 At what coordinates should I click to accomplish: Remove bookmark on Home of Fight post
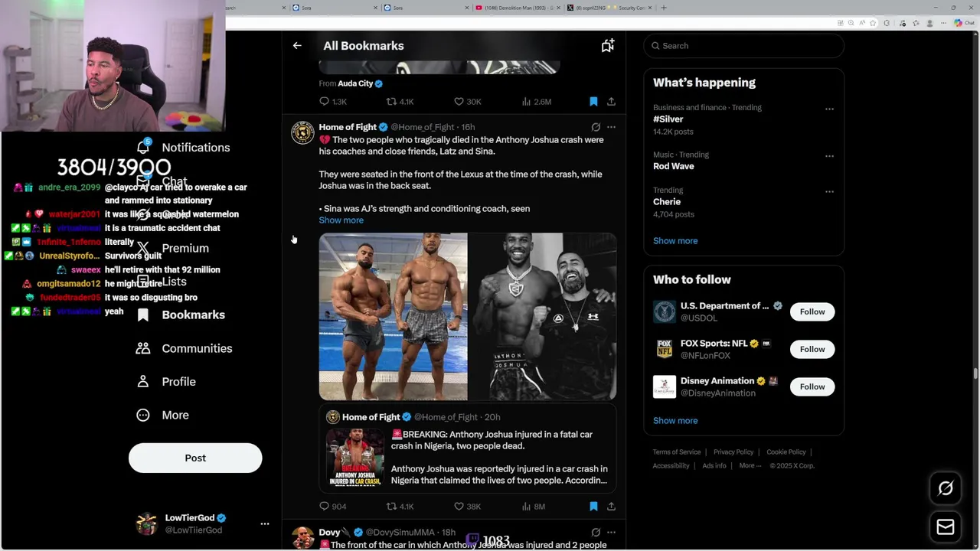[x=593, y=507]
